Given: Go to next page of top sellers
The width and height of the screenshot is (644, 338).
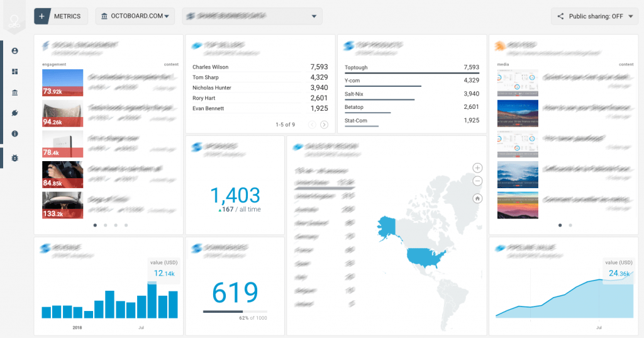Looking at the screenshot, I should [x=324, y=125].
